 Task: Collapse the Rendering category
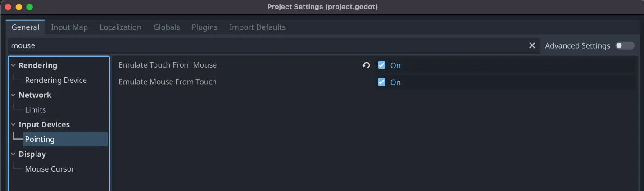[14, 65]
